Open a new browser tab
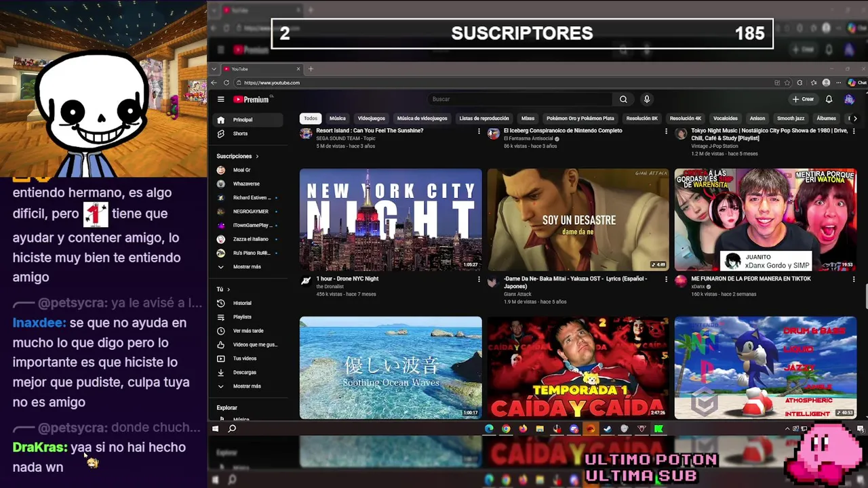This screenshot has width=868, height=488. [x=311, y=68]
